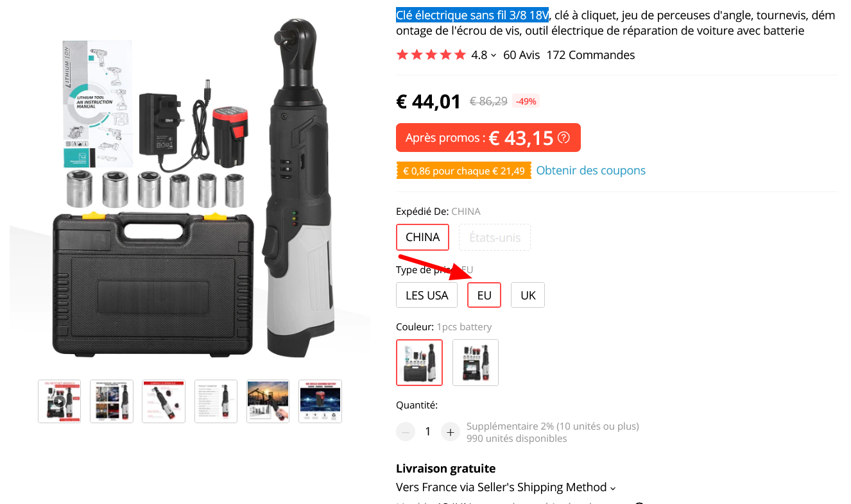The image size is (851, 504).
Task: Select CHINA as shipping origin
Action: (x=422, y=237)
